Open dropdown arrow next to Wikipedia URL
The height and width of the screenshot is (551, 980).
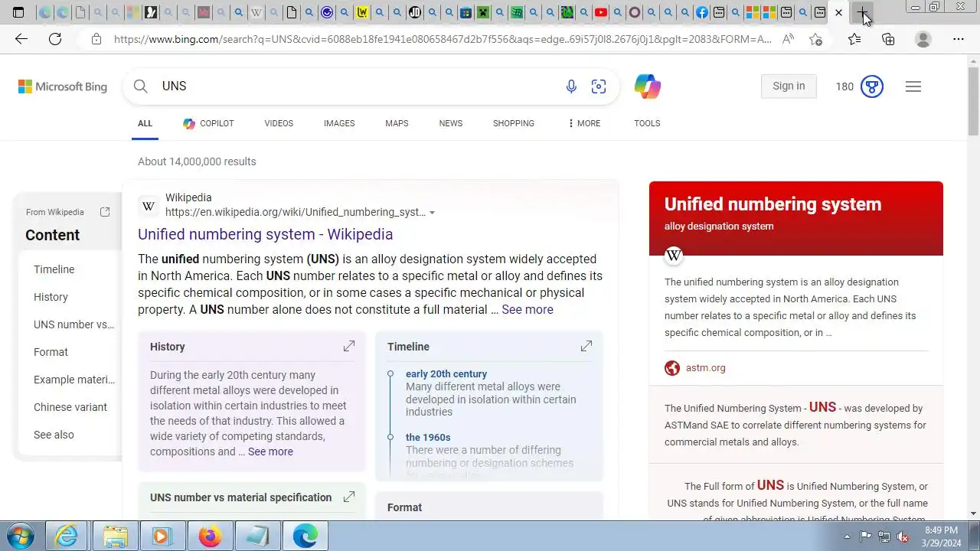(432, 213)
